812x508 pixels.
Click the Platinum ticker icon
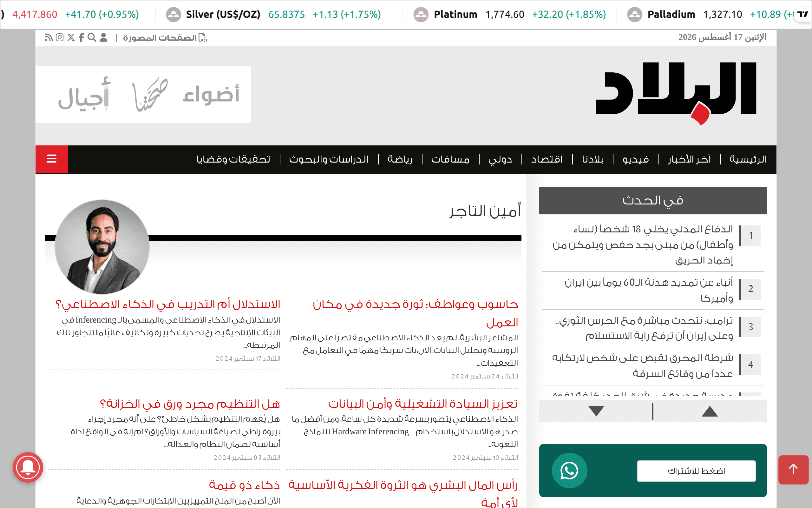[421, 15]
